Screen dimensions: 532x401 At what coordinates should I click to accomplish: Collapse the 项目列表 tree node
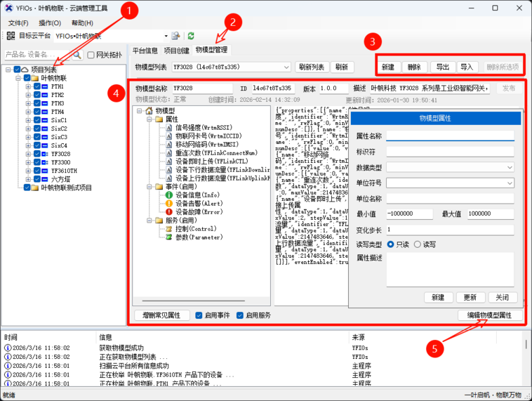8,70
